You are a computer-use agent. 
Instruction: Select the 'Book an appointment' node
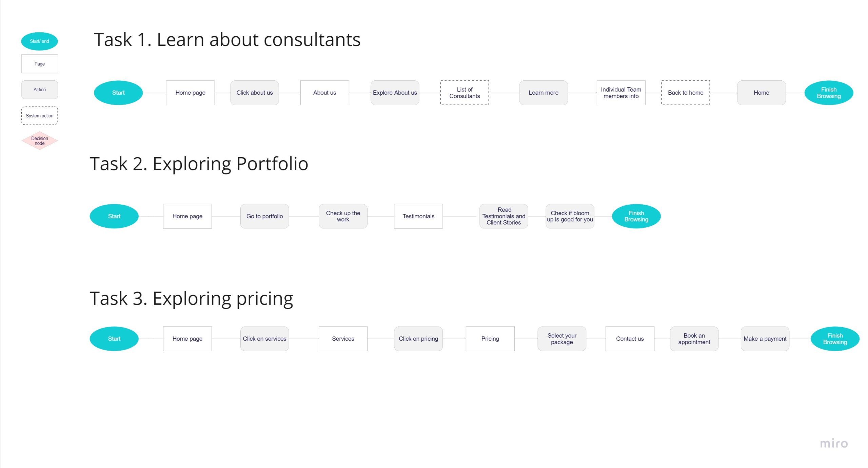pyautogui.click(x=694, y=339)
